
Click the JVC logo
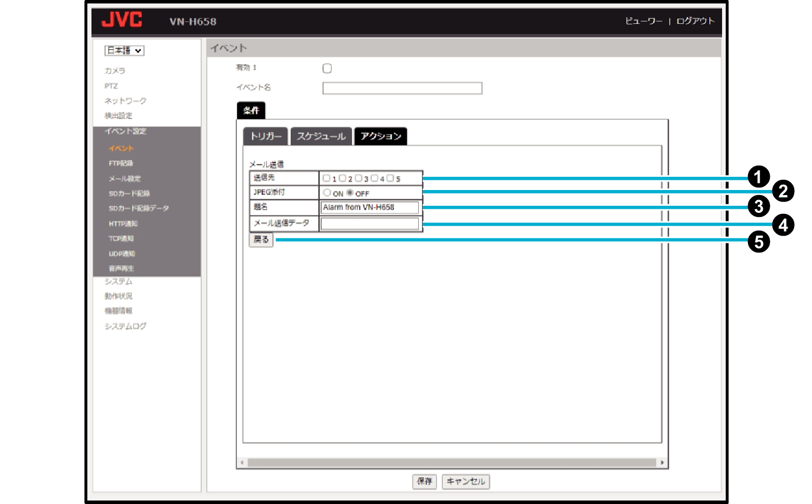point(122,20)
